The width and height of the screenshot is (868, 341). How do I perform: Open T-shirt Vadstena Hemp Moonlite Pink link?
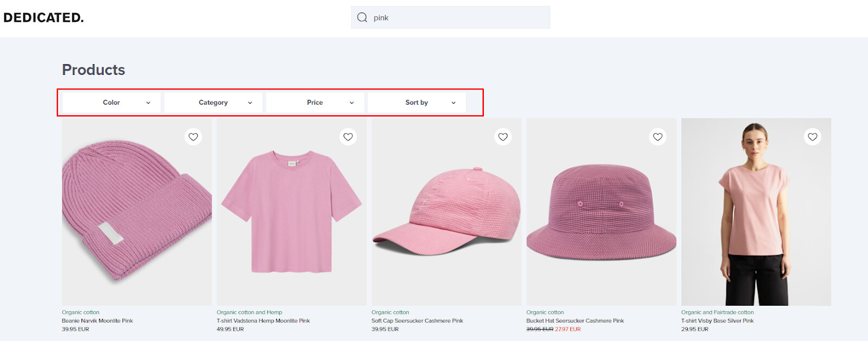(263, 321)
